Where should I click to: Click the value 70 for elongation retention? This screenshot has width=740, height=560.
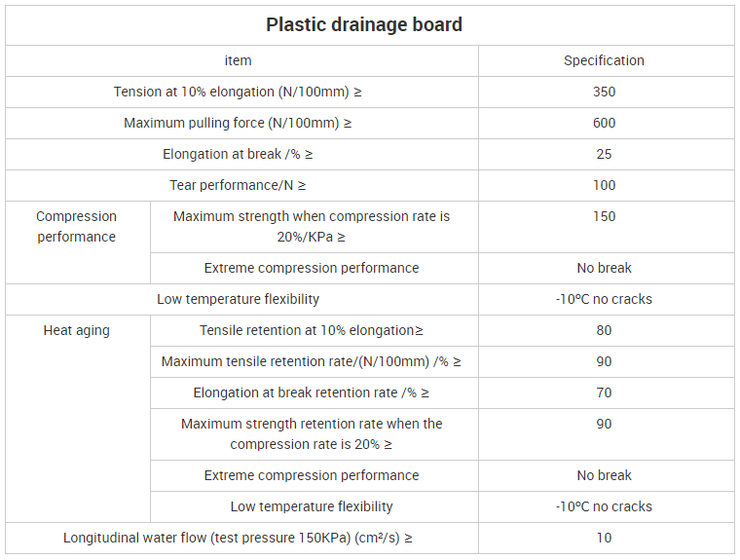point(604,392)
